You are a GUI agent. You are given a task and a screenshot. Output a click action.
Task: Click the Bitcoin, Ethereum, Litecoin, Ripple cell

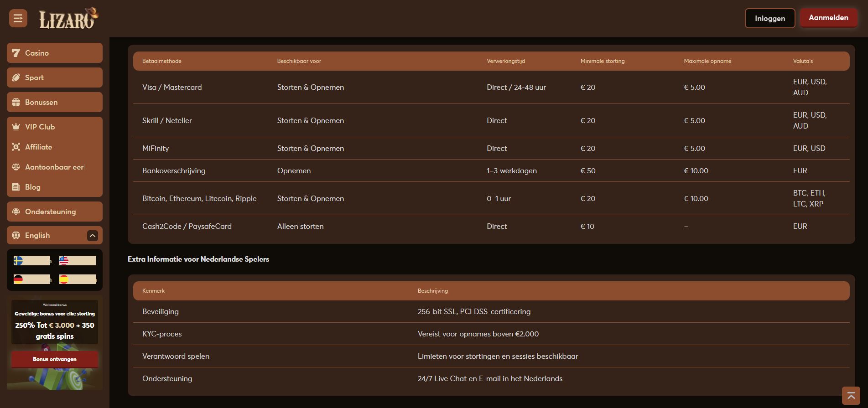199,198
